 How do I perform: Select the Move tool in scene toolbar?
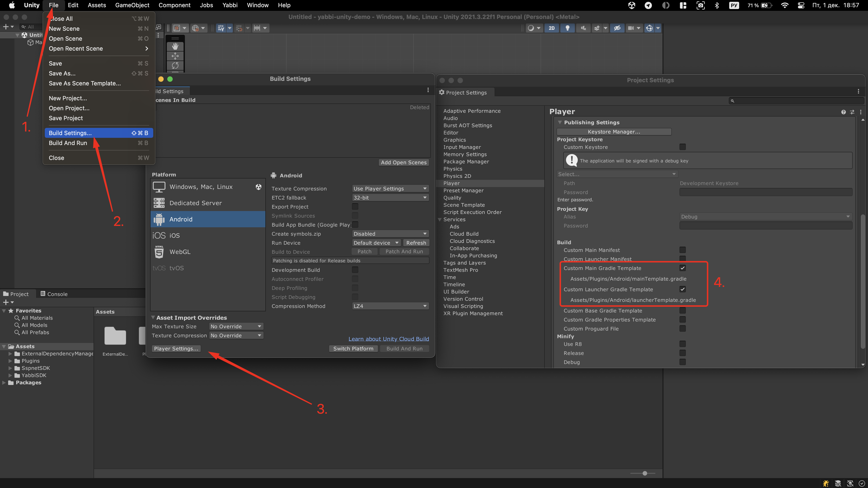(175, 56)
